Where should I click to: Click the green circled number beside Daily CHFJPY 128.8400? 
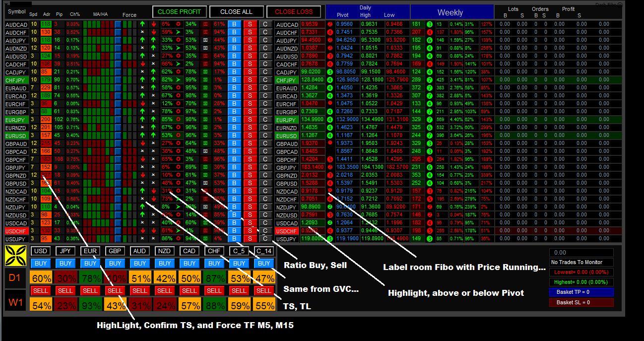tap(330, 80)
